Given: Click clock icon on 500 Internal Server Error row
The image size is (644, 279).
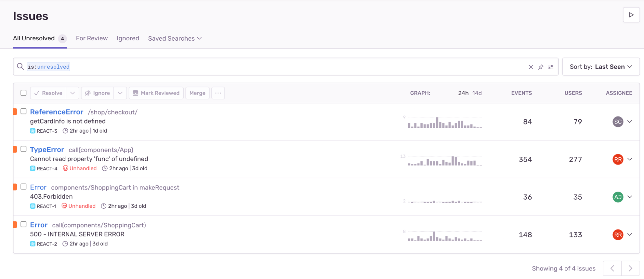Looking at the screenshot, I should [65, 244].
